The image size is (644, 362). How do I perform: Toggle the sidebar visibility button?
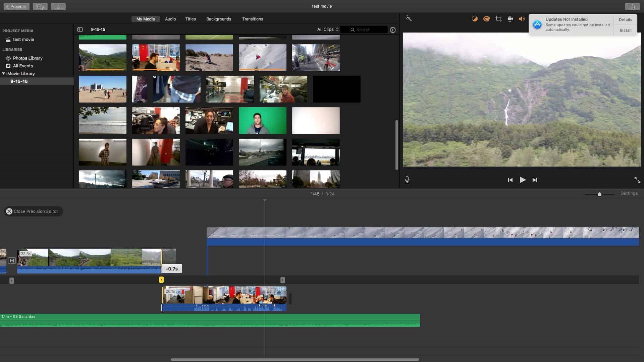(x=80, y=29)
